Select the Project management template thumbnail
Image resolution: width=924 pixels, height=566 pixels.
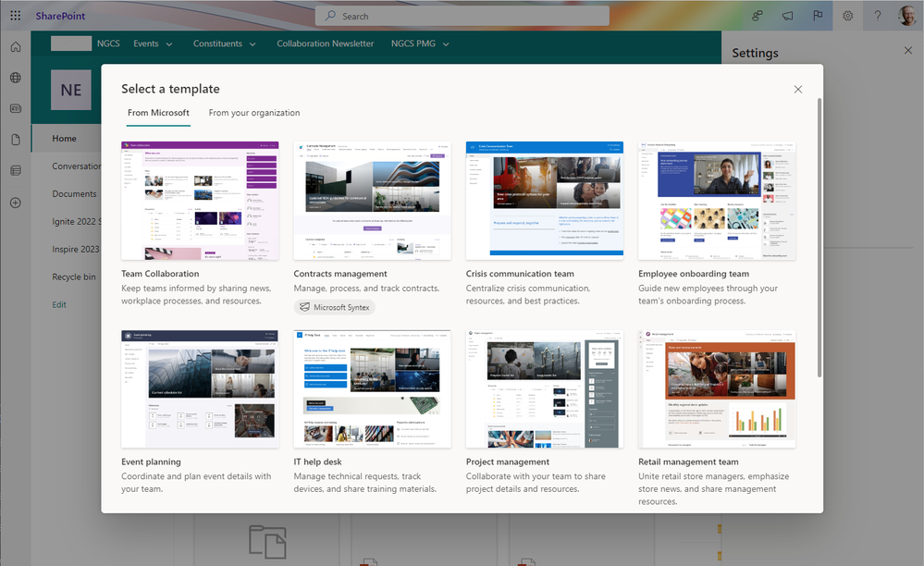tap(545, 388)
